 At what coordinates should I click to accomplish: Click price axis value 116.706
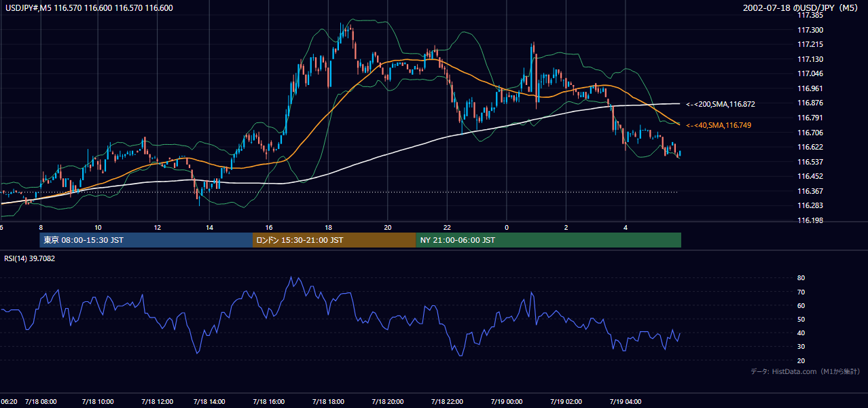(811, 133)
